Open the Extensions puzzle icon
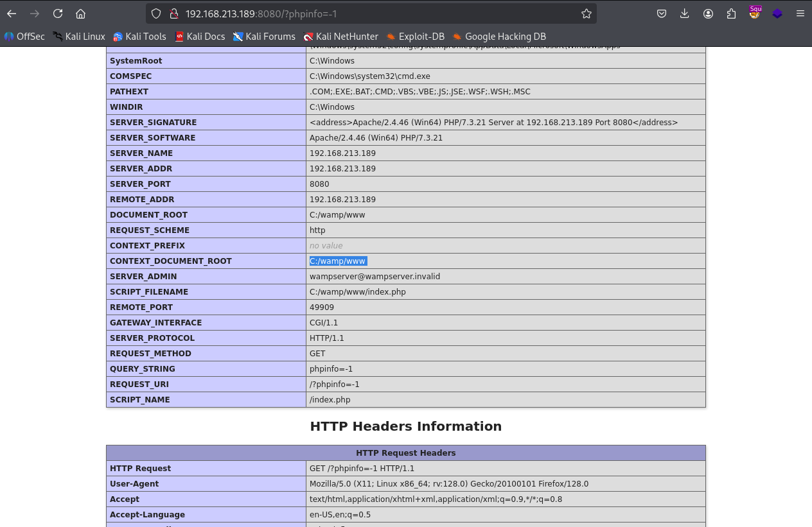Image resolution: width=812 pixels, height=527 pixels. coord(731,13)
